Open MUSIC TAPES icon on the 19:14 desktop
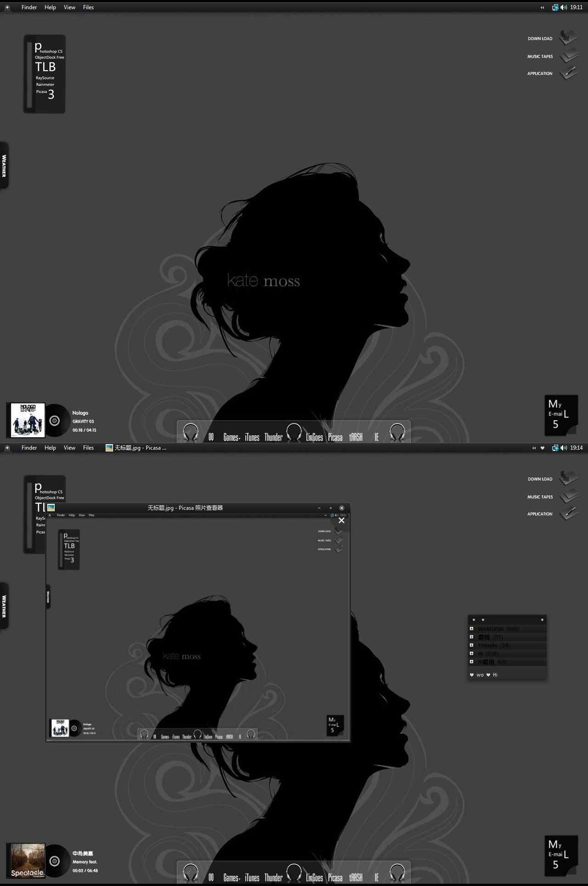Image resolution: width=588 pixels, height=886 pixels. [569, 496]
